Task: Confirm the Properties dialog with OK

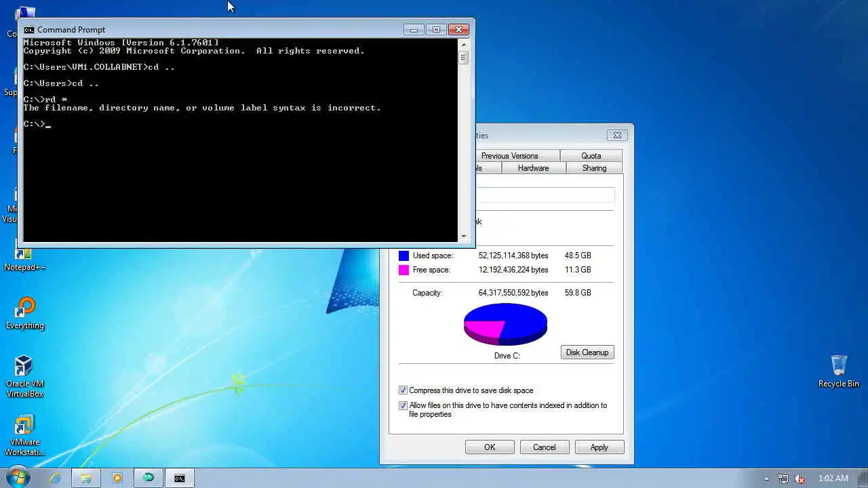Action: (490, 447)
